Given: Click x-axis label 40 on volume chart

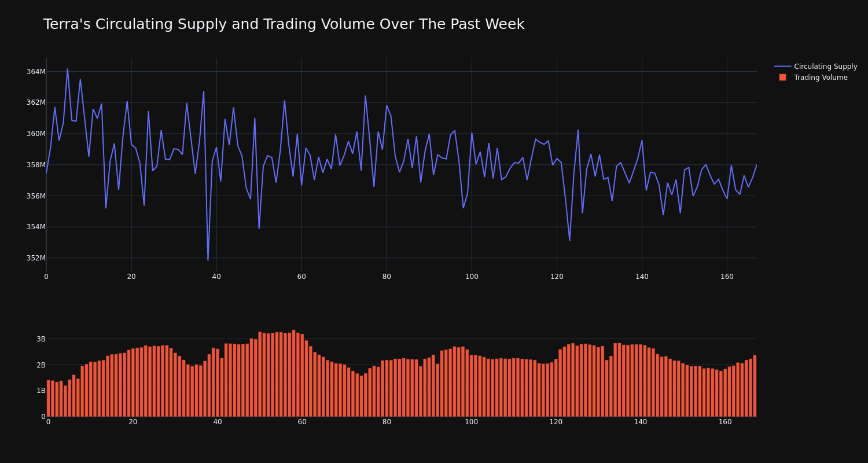Looking at the screenshot, I should click(218, 422).
